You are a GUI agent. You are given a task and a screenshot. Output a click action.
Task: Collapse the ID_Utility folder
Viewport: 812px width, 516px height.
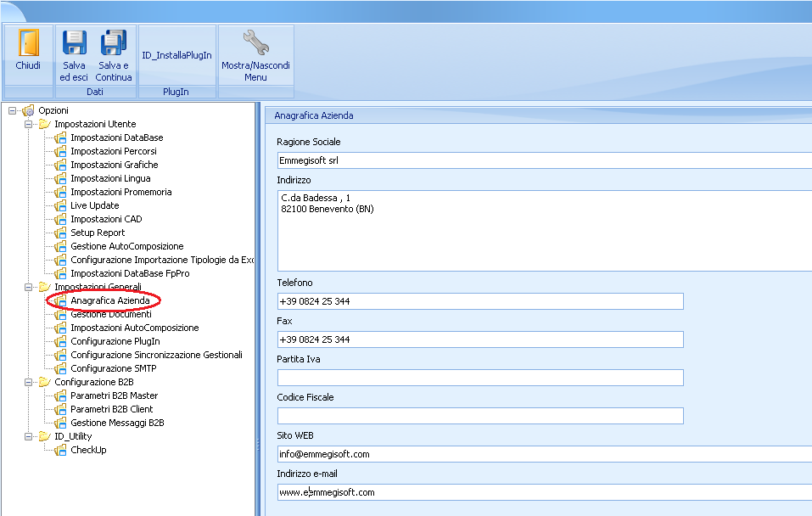(x=29, y=437)
